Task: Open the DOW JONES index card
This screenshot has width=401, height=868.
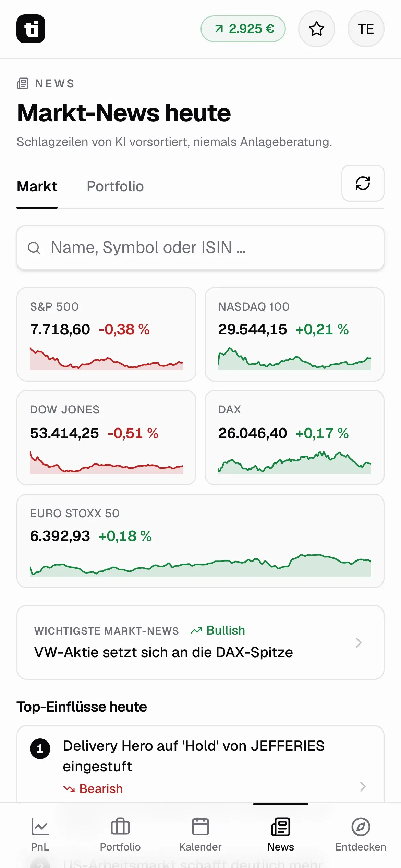Action: click(x=107, y=437)
